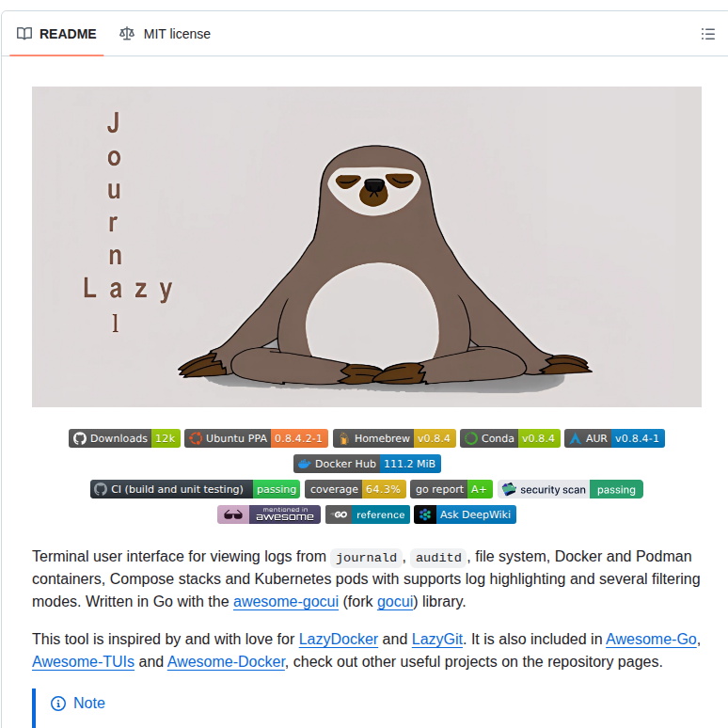Image resolution: width=728 pixels, height=728 pixels.
Task: Open the LazyJournal sloth banner image
Action: pyautogui.click(x=366, y=246)
